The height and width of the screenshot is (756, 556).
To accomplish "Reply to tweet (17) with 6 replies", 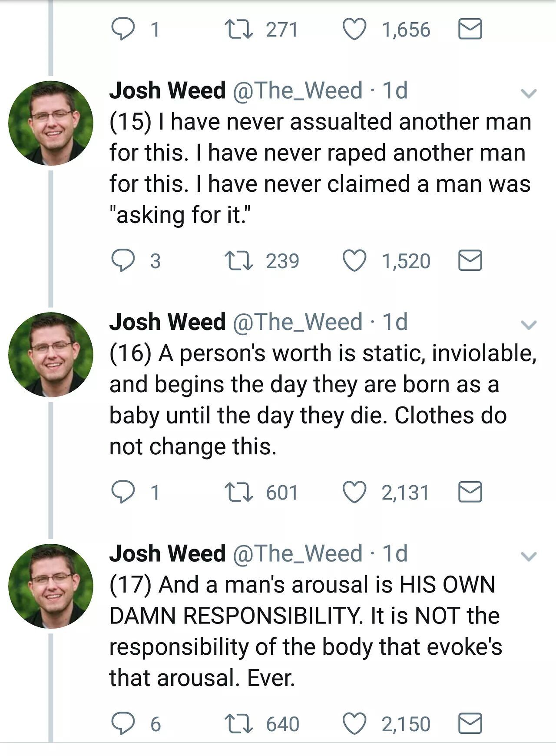I will [x=123, y=724].
